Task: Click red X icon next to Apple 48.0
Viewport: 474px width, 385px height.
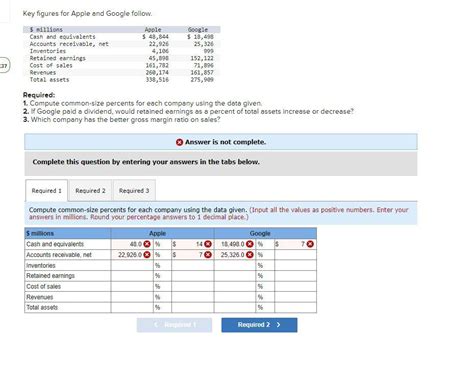Action: [x=147, y=244]
